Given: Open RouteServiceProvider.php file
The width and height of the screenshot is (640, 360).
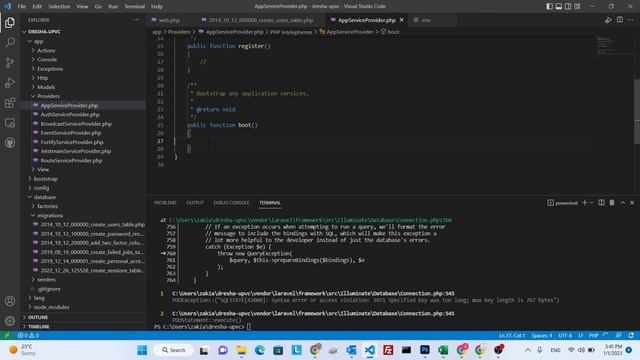Looking at the screenshot, I should (x=71, y=160).
